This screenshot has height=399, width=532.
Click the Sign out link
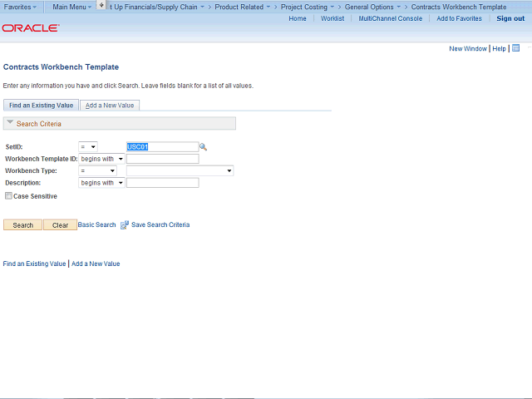tap(510, 18)
